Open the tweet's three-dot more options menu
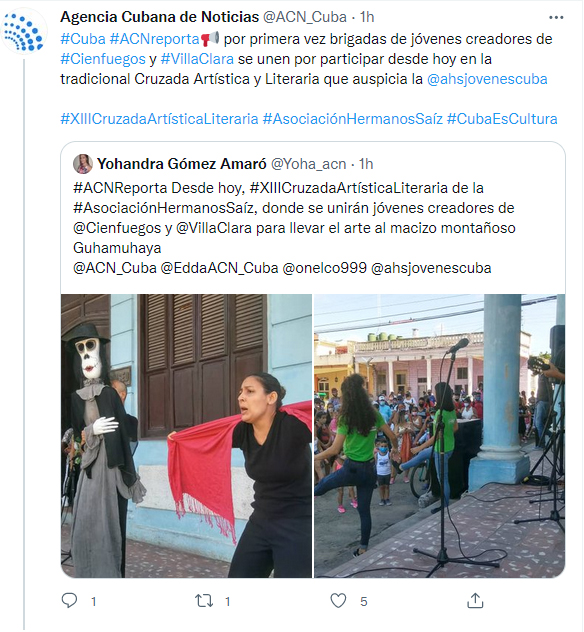This screenshot has height=632, width=584. coord(556,17)
